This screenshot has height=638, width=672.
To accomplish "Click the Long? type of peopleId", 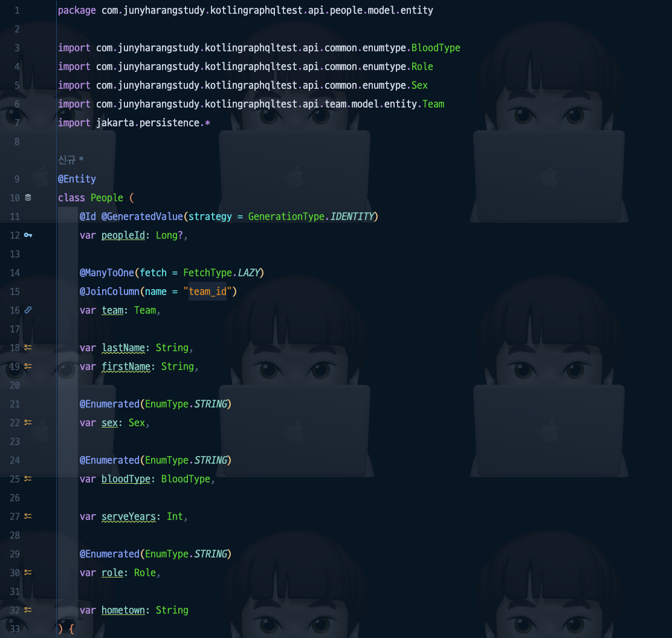I will pos(169,235).
